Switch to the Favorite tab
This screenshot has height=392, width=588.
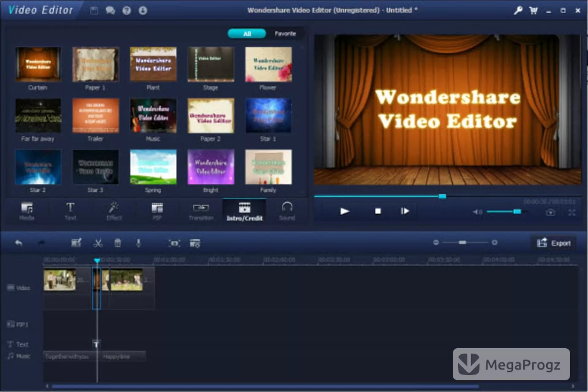point(285,34)
